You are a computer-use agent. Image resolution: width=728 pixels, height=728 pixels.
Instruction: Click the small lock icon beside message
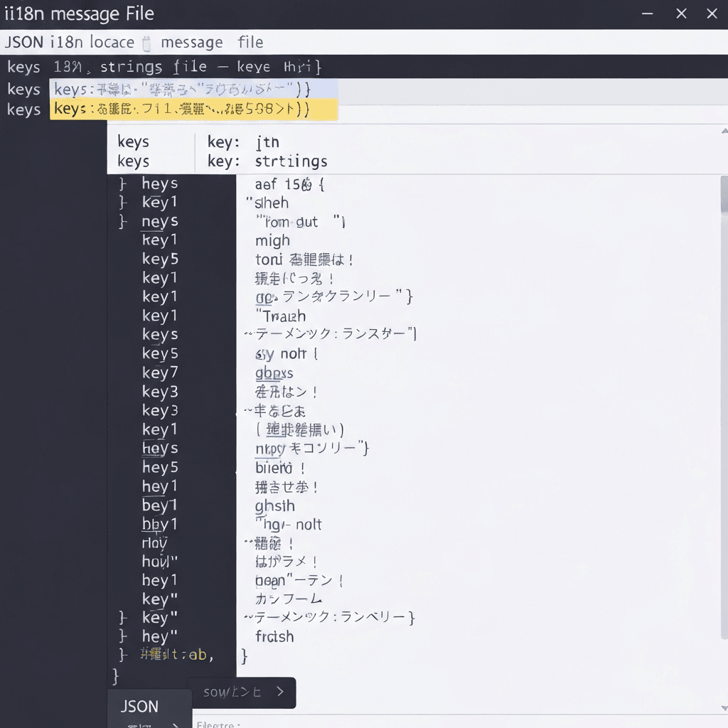147,42
